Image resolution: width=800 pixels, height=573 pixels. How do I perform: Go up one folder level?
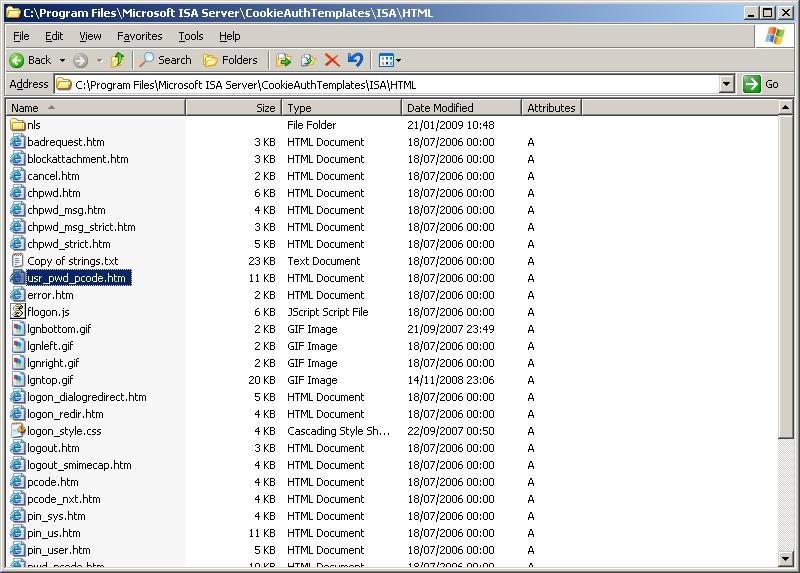tap(118, 60)
